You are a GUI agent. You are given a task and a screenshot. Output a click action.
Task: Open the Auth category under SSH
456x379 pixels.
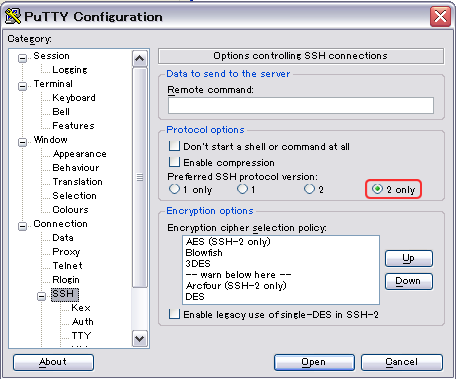point(82,322)
